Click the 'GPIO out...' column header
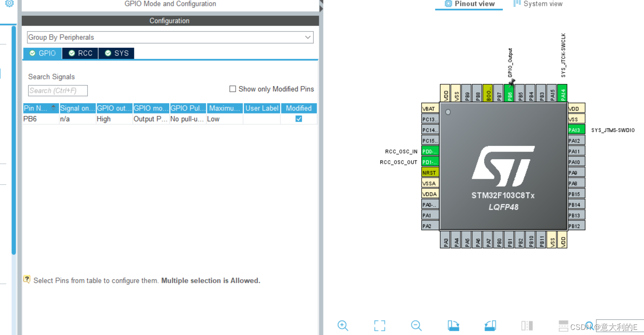This screenshot has height=335, width=644. (114, 108)
